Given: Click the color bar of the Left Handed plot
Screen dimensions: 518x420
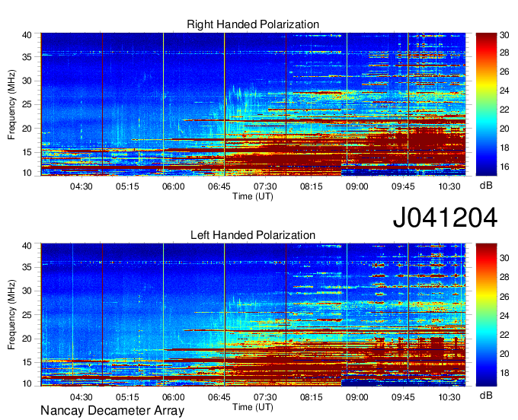Looking at the screenshot, I should coord(486,315).
